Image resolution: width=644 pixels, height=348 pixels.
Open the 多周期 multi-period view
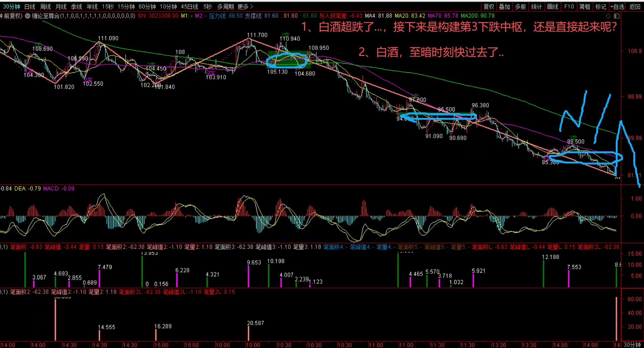(x=225, y=7)
